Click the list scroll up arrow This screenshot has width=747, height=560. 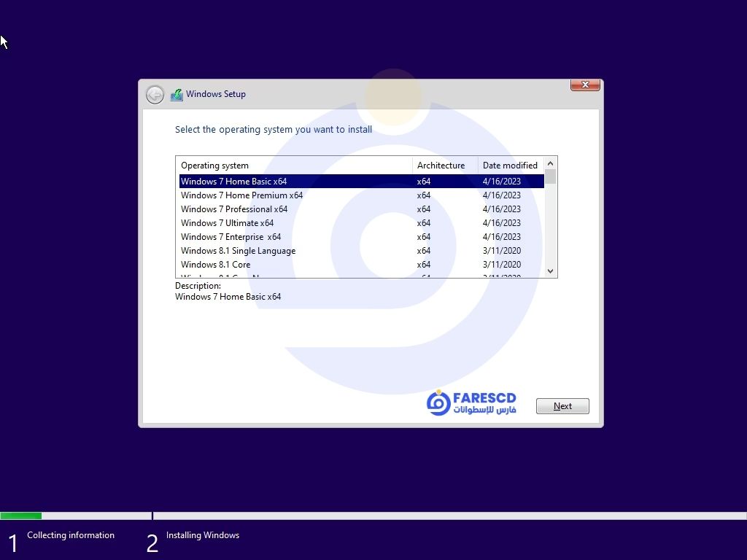[x=550, y=163]
